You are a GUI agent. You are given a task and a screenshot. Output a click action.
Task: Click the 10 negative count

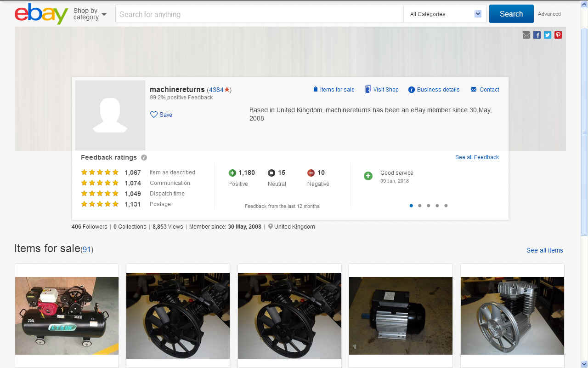point(321,173)
